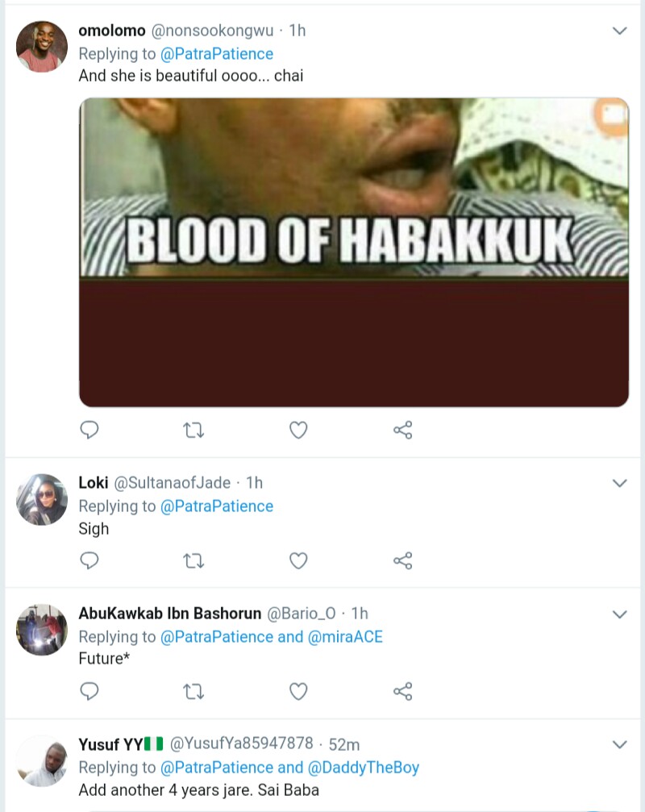Open dropdown menu on omolomo's tweet
Viewport: 645px width, 812px height.
[x=619, y=31]
